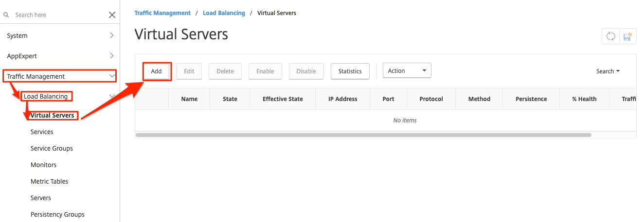Open Metric Tables in sidebar
Screen dimensions: 644x222
pos(49,181)
